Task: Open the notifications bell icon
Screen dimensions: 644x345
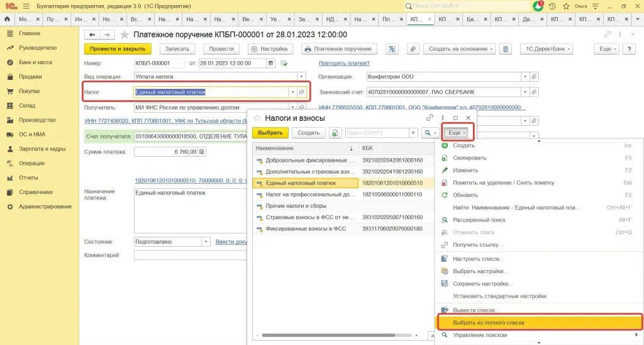Action: 538,6
